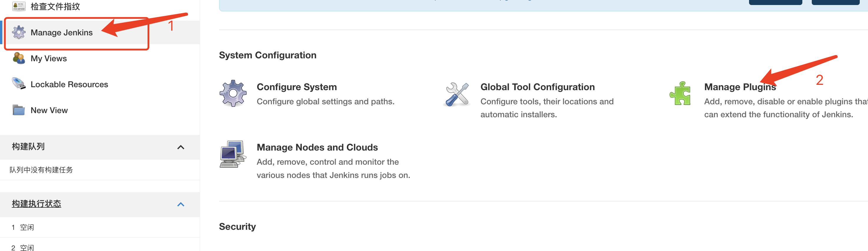Open My Views in sidebar
This screenshot has height=251, width=868.
pyautogui.click(x=49, y=58)
